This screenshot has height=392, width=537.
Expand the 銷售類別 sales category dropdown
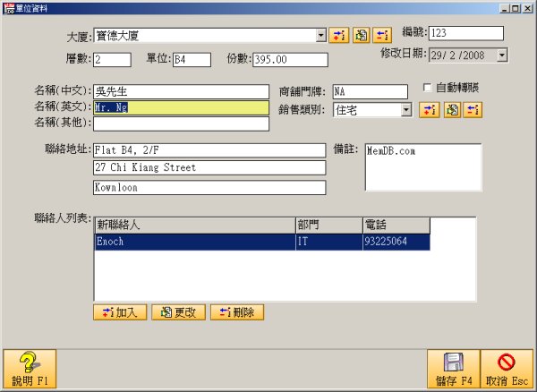click(x=406, y=110)
